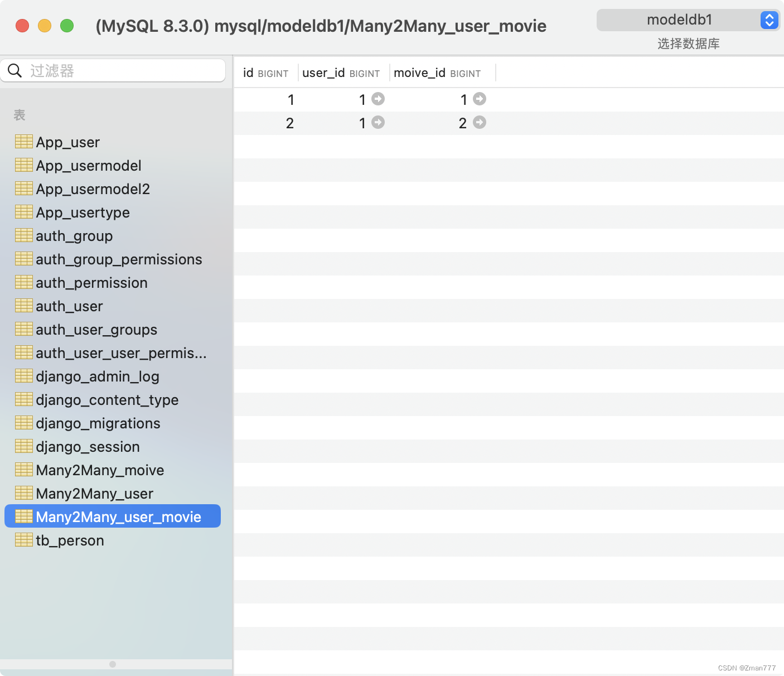Click the table icon beside App_user
784x676 pixels.
point(23,141)
